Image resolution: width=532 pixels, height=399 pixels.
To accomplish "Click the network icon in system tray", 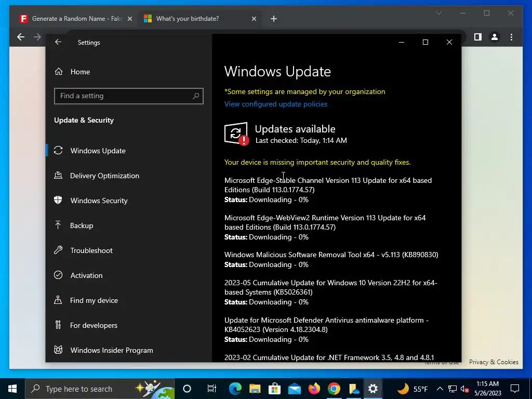I will pos(453,389).
